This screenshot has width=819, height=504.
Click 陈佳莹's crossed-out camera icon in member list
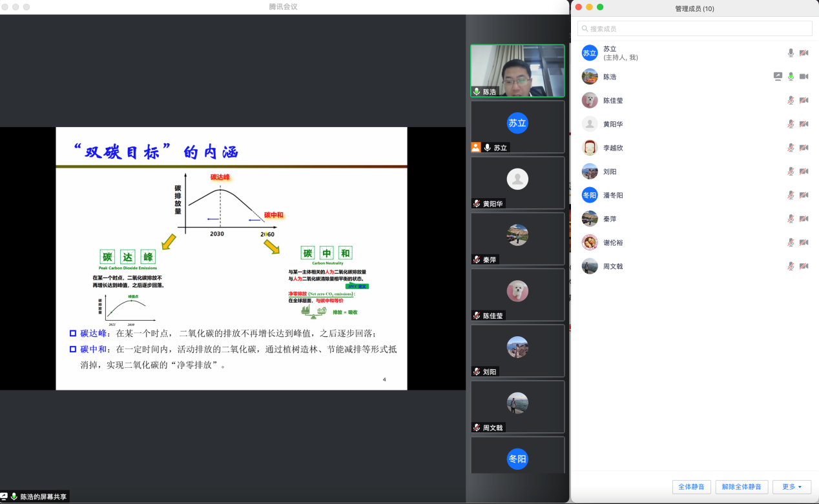804,101
